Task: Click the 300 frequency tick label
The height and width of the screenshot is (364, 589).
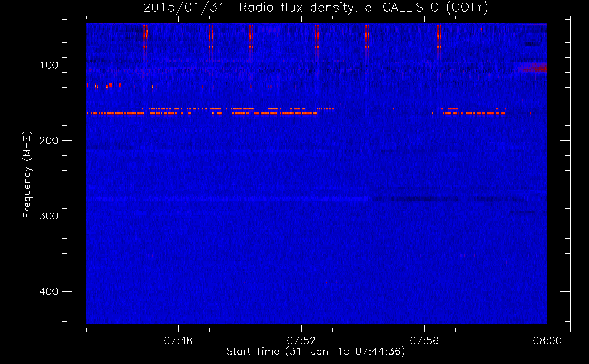Action: 49,216
